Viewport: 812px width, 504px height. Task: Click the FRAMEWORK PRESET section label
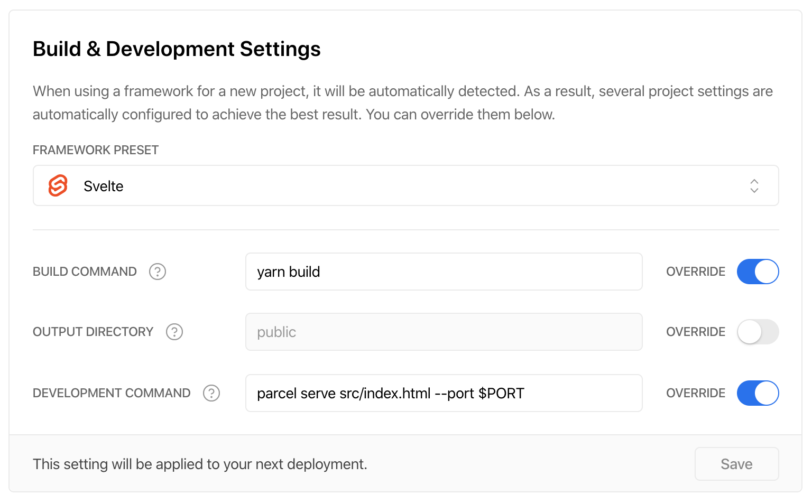pyautogui.click(x=95, y=150)
